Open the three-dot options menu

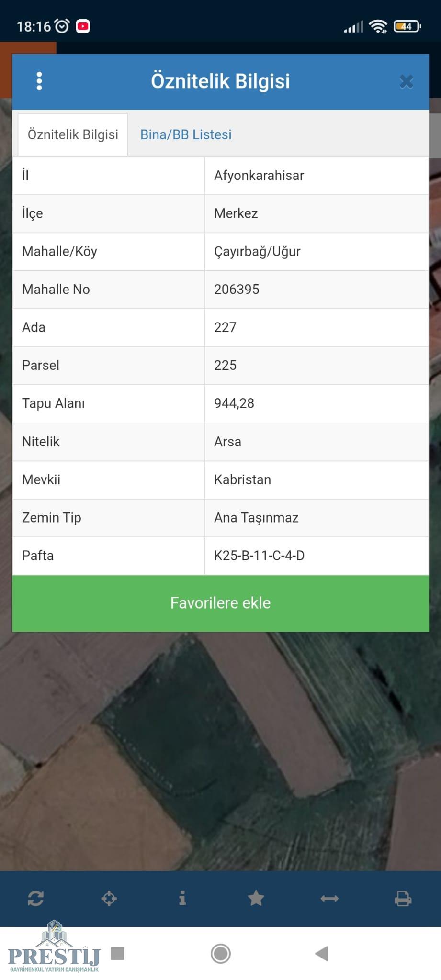(x=39, y=81)
